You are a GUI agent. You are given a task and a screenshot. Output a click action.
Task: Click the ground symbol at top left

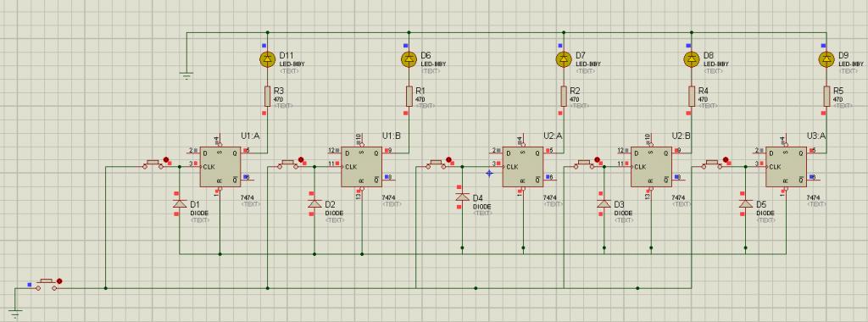coord(187,75)
